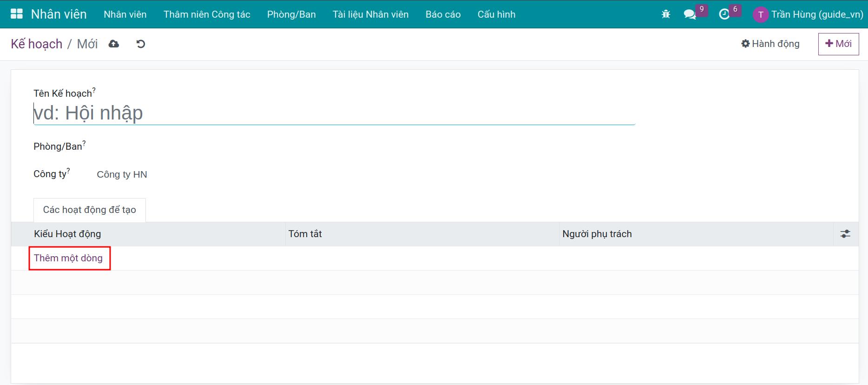Open the clock activities icon

724,14
